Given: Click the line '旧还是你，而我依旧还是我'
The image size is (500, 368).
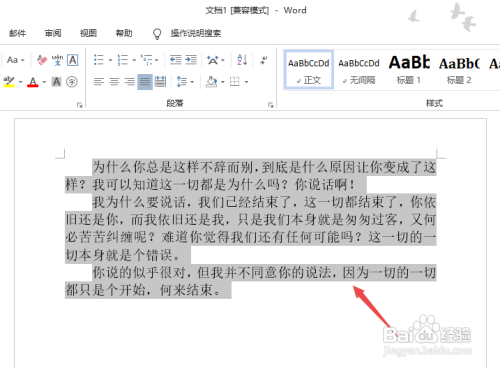Looking at the screenshot, I should pyautogui.click(x=251, y=220).
